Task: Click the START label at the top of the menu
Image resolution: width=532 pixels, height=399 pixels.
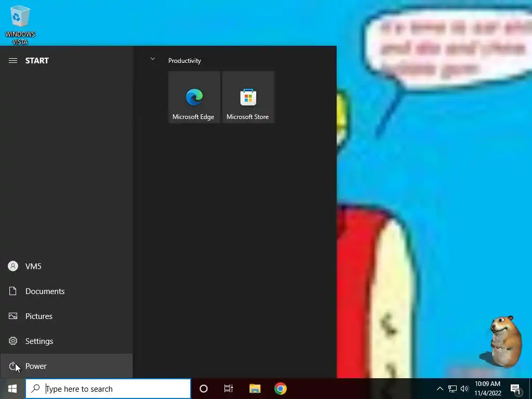Action: tap(37, 61)
